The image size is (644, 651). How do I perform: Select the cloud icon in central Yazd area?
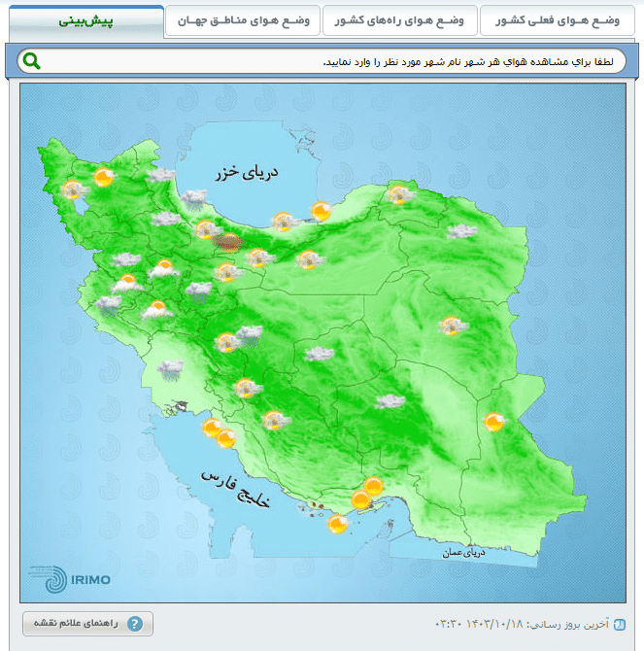pos(320,354)
